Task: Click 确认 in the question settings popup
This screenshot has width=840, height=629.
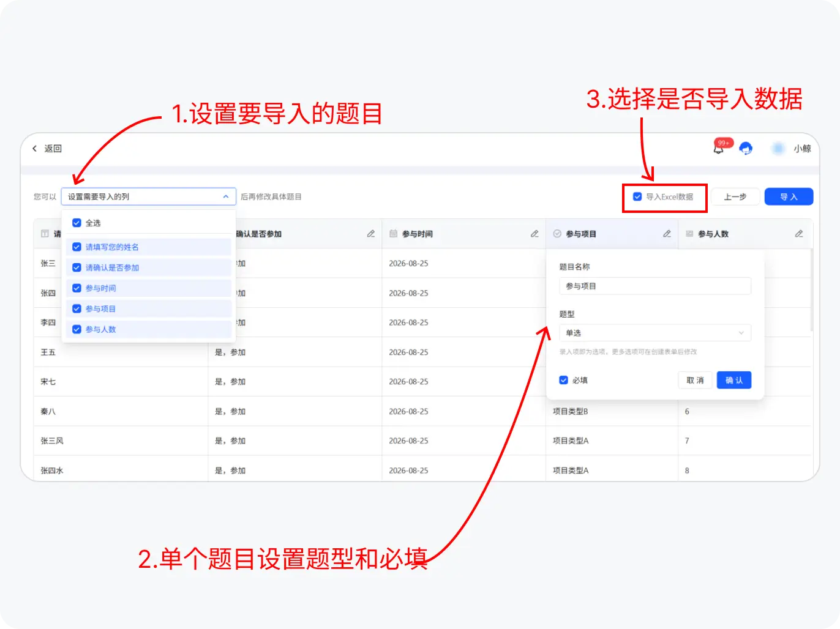Action: [734, 380]
